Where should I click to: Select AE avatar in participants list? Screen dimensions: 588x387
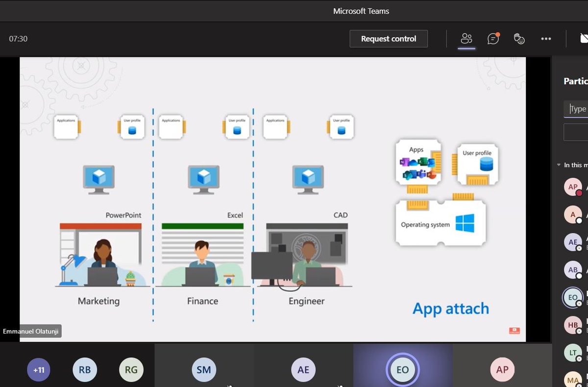tap(573, 242)
